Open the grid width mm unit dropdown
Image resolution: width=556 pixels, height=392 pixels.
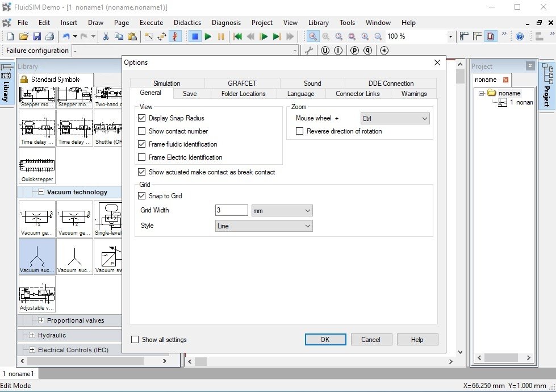click(x=282, y=211)
